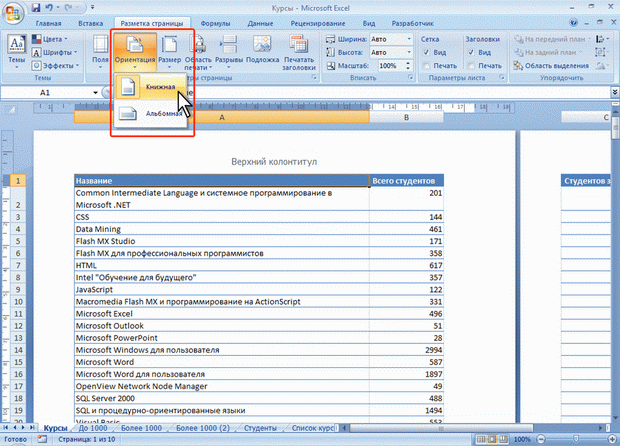Switch to the До 1000 sheet tab
The height and width of the screenshot is (446, 620).
(x=93, y=428)
